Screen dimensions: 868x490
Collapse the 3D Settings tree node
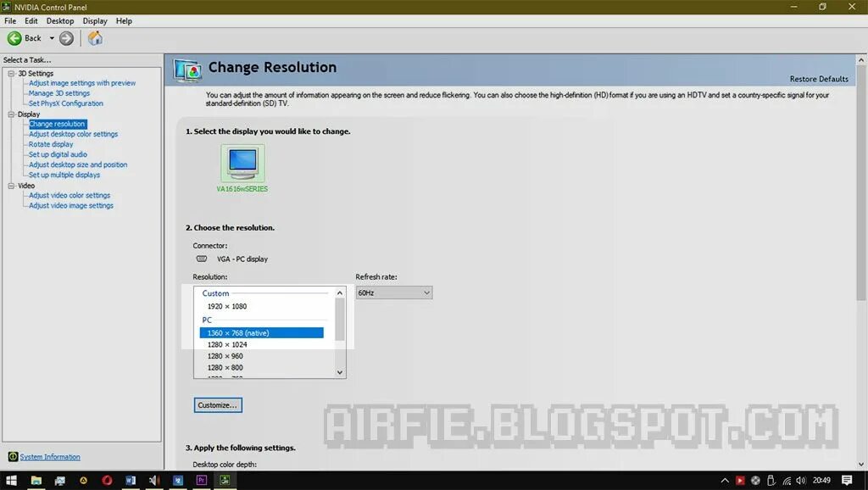11,73
